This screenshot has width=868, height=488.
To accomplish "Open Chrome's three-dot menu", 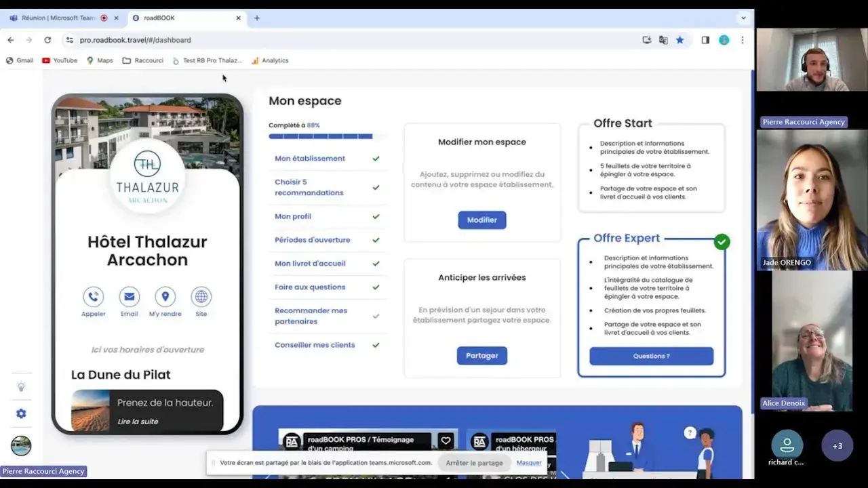I will [x=743, y=40].
